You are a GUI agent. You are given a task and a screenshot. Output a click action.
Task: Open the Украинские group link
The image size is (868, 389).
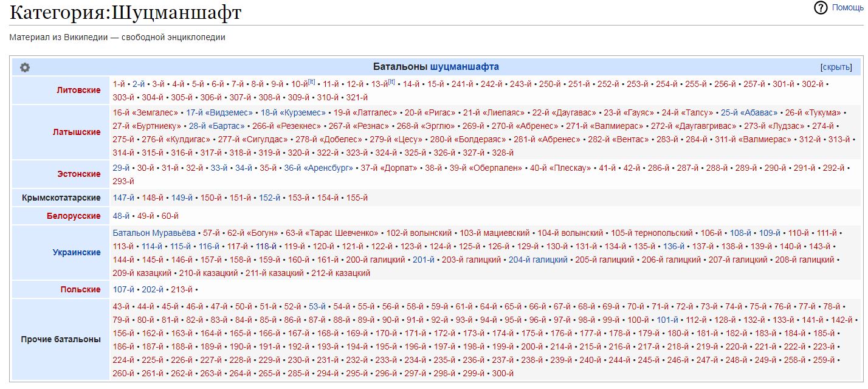pos(77,252)
